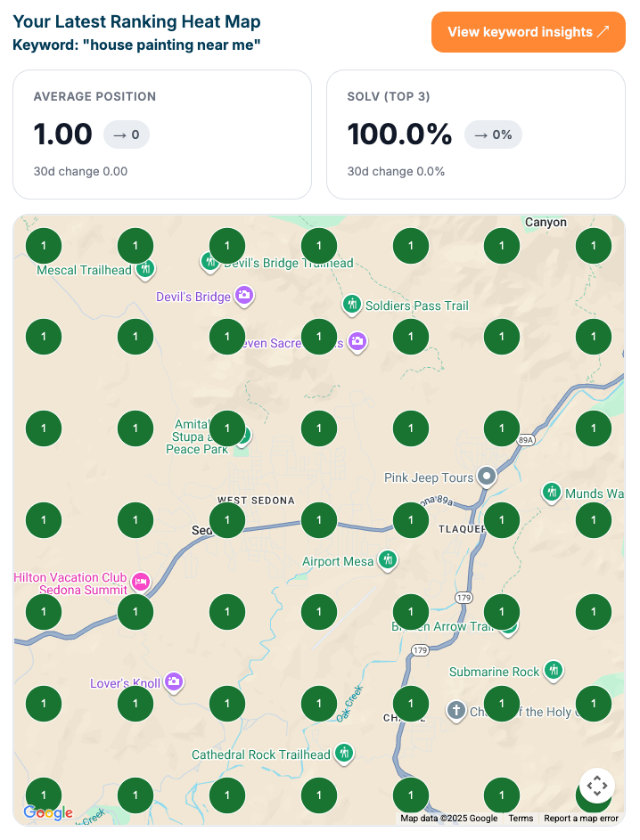Toggle fullscreen map view icon
The height and width of the screenshot is (840, 640).
coord(596,786)
